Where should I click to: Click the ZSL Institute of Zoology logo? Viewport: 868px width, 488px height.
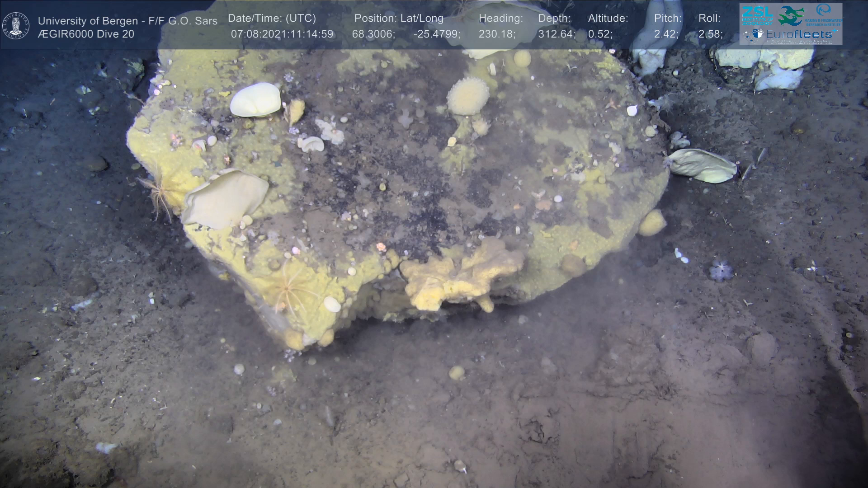pos(757,15)
